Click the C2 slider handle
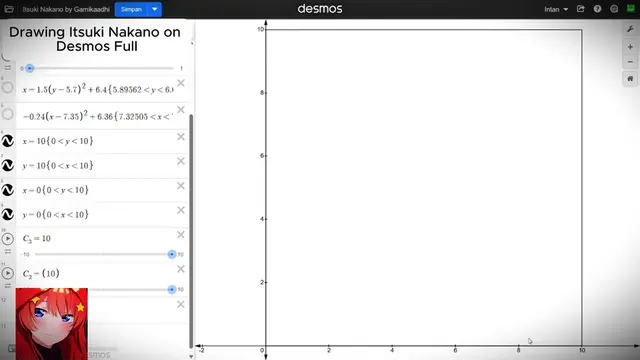640x360 pixels. click(x=172, y=289)
